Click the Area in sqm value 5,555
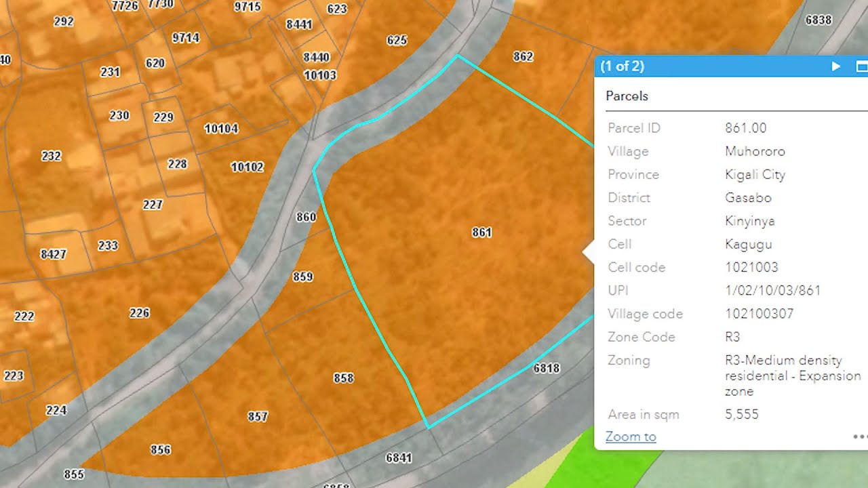 (x=741, y=414)
